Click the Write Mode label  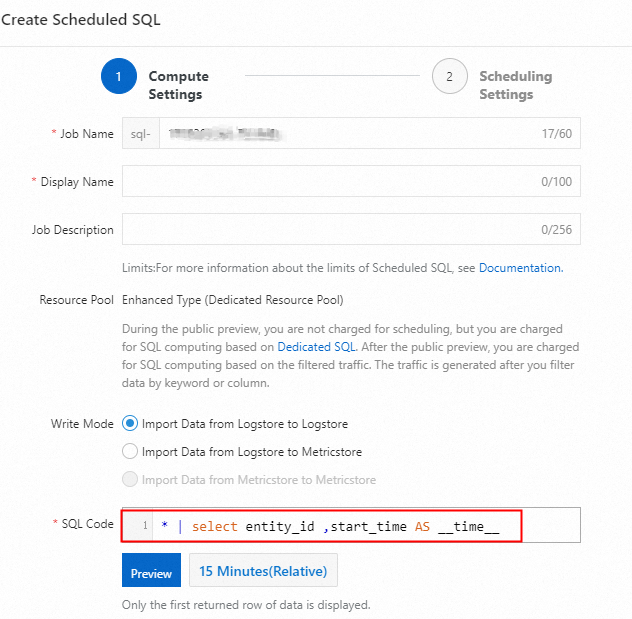(x=82, y=424)
